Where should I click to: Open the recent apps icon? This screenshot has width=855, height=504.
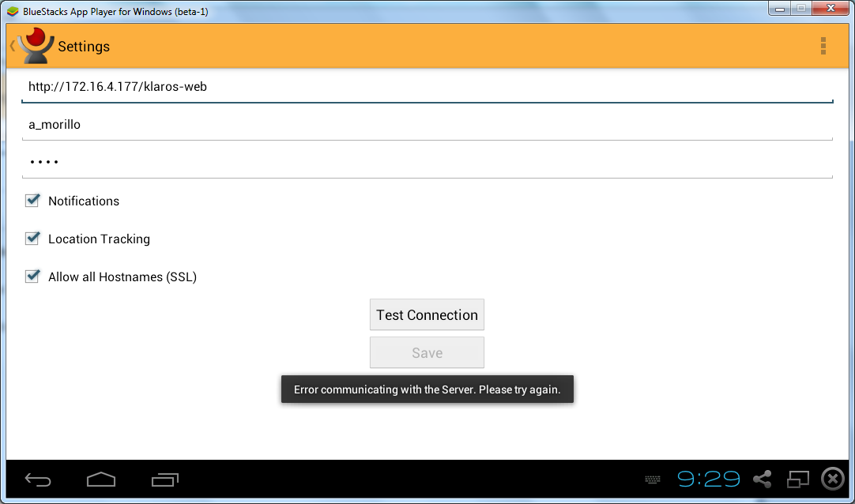pos(165,480)
